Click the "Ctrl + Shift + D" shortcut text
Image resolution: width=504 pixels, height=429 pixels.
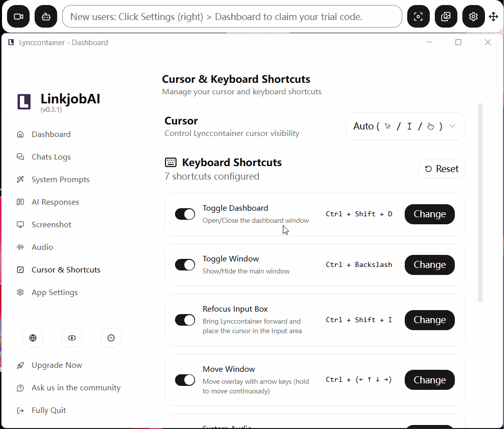359,214
